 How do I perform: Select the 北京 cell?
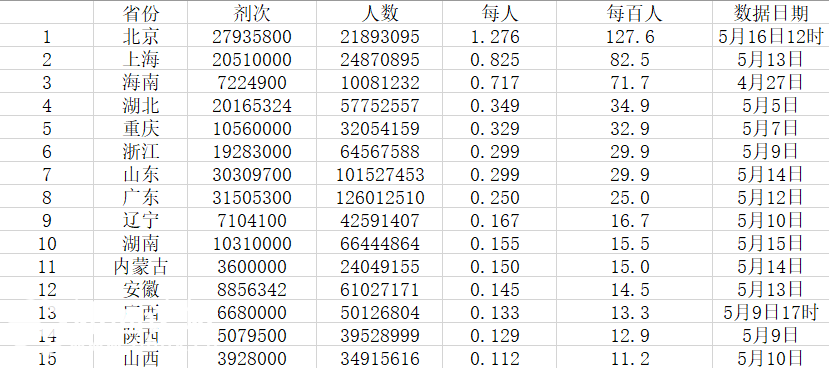click(x=141, y=36)
